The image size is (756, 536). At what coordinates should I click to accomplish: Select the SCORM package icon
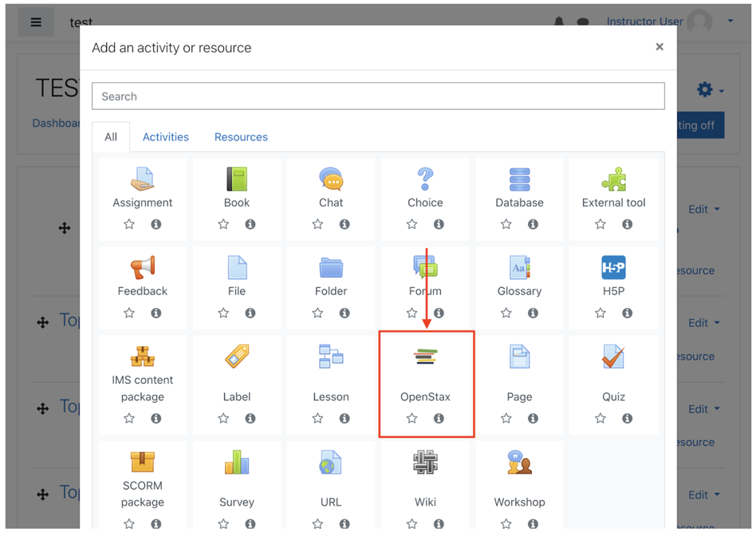142,461
